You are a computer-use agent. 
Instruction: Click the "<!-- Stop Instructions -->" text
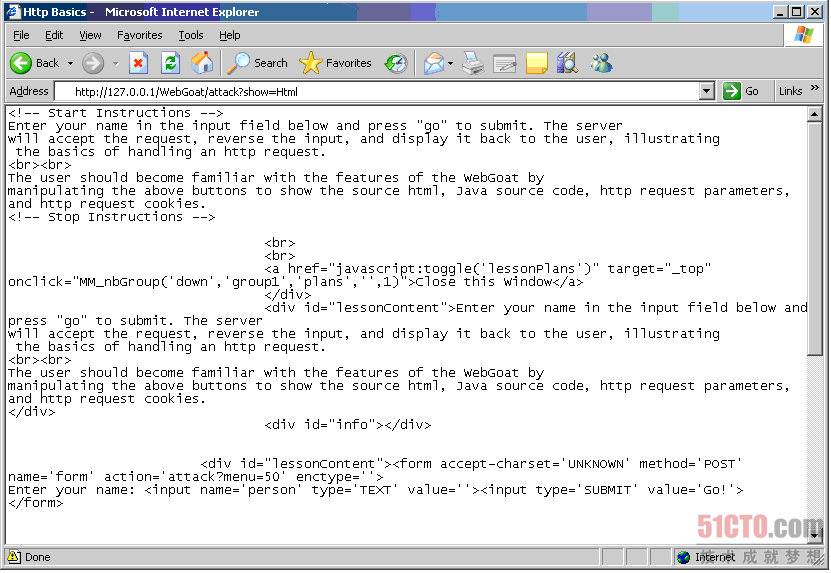click(x=112, y=217)
